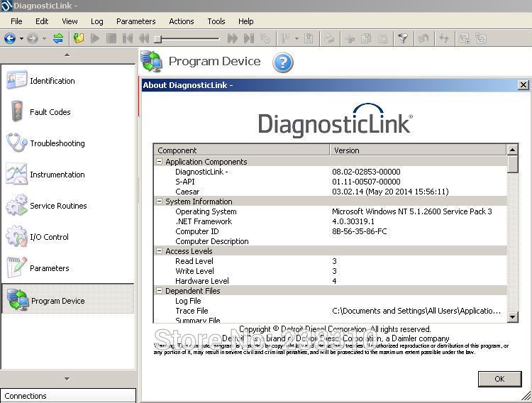Image resolution: width=532 pixels, height=403 pixels.
Task: Open the Identification panel icon
Action: [x=17, y=81]
